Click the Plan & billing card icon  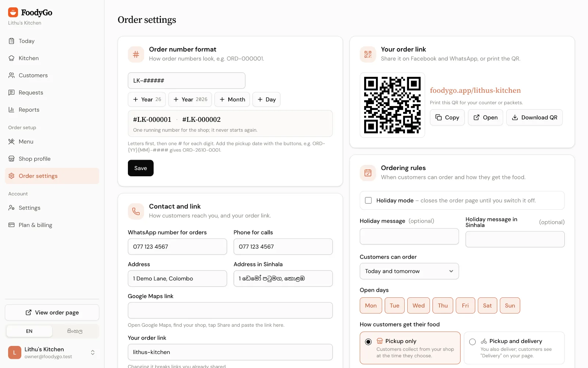tap(11, 225)
